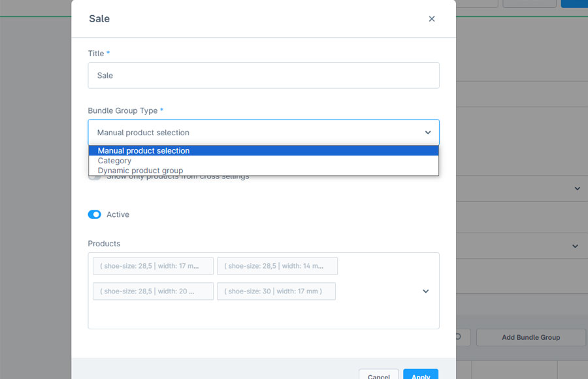Click the Apply button

pos(420,376)
